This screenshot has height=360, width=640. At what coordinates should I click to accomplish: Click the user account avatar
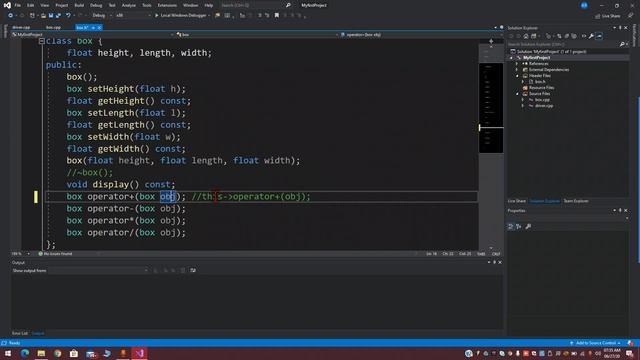(x=584, y=5)
